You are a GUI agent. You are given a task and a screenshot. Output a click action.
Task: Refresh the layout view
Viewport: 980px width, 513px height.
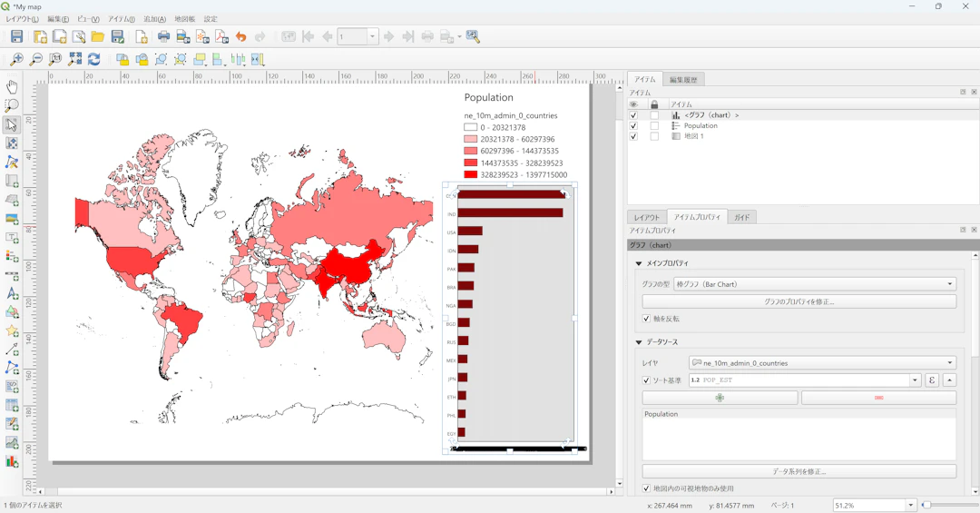(93, 60)
